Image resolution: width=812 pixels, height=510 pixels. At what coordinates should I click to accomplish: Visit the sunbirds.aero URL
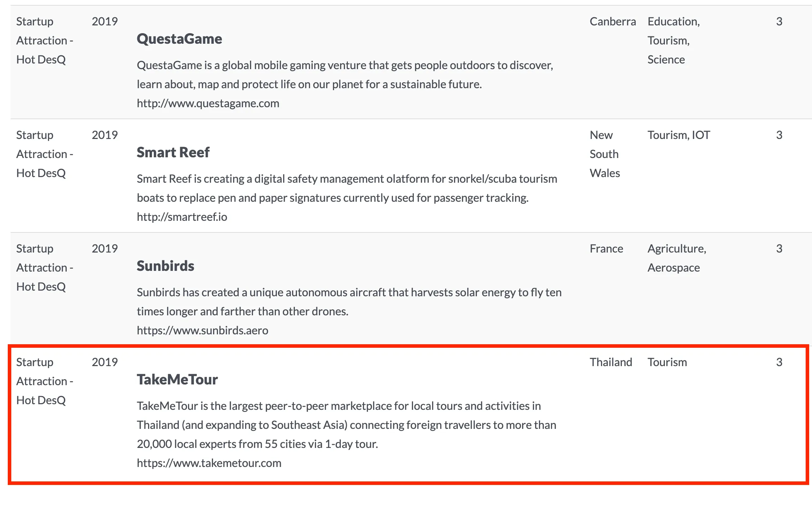click(x=202, y=330)
